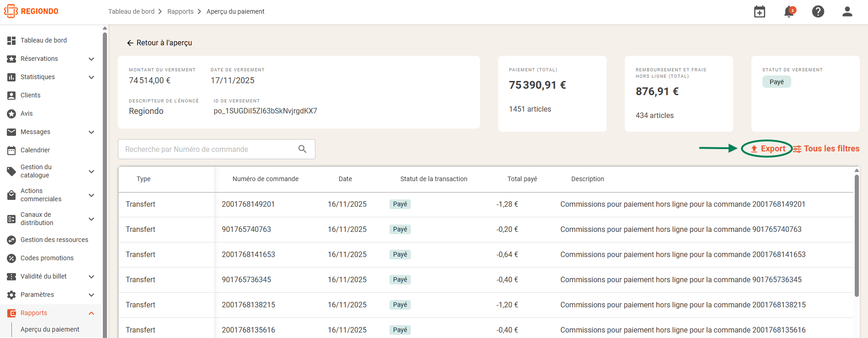The width and height of the screenshot is (868, 338).
Task: Click Rapports breadcrumb link
Action: [x=180, y=11]
